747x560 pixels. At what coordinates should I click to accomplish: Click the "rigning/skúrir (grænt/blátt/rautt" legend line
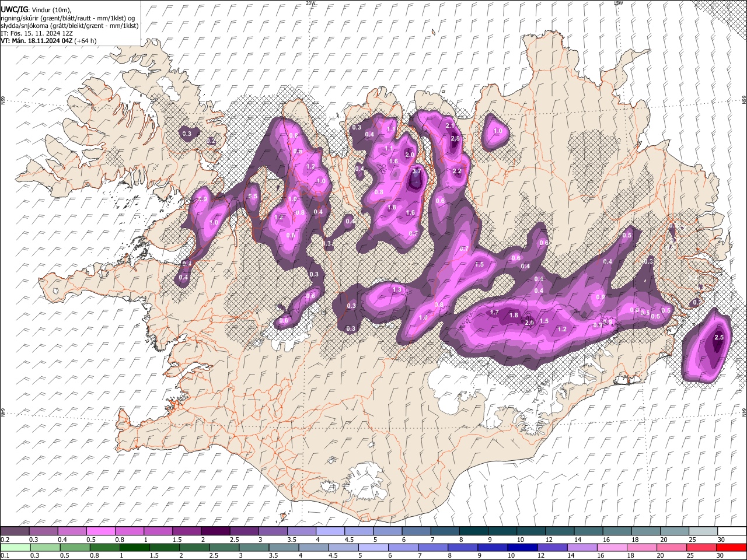(68, 18)
